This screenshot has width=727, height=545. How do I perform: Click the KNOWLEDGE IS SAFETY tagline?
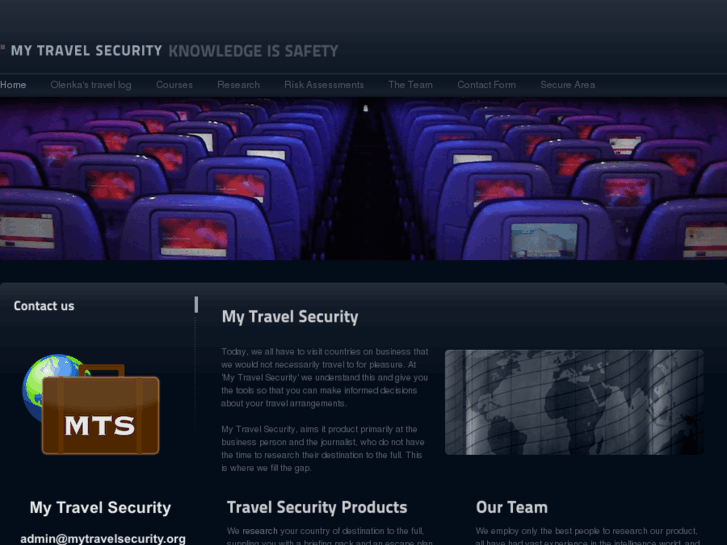click(253, 51)
